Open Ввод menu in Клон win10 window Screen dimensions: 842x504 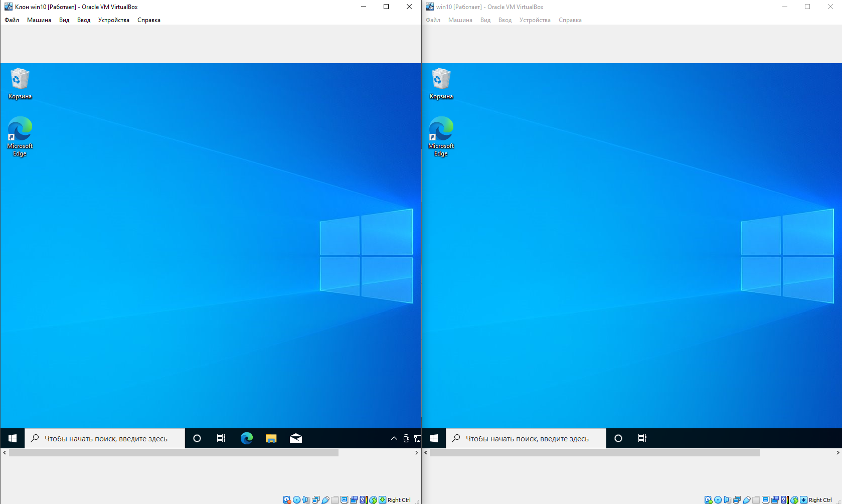84,20
